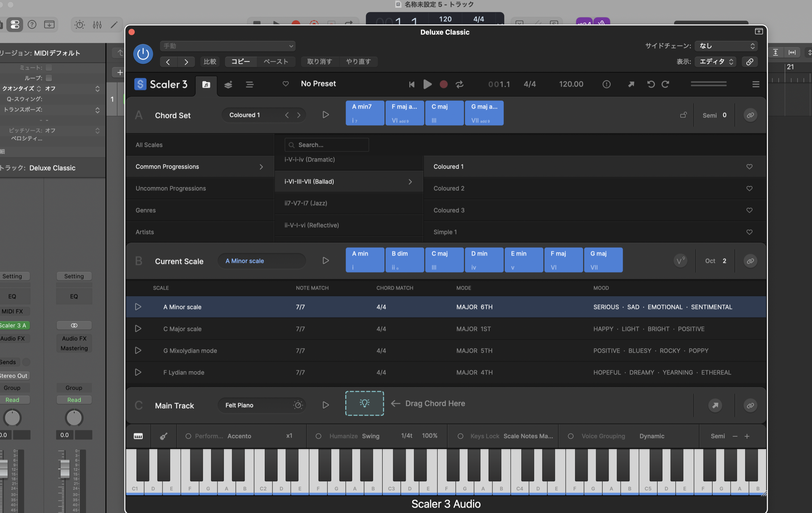Redo the last Scaler action
Image resolution: width=812 pixels, height=513 pixels.
click(665, 85)
